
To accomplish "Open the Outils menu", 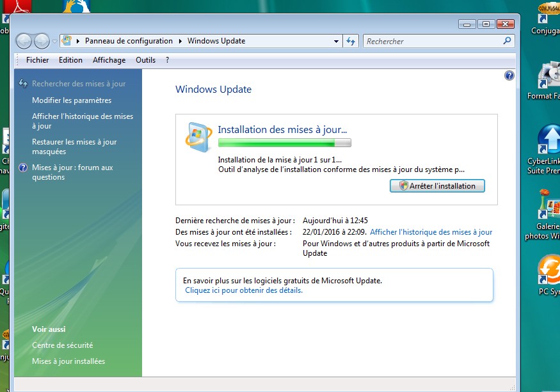I will coord(146,60).
